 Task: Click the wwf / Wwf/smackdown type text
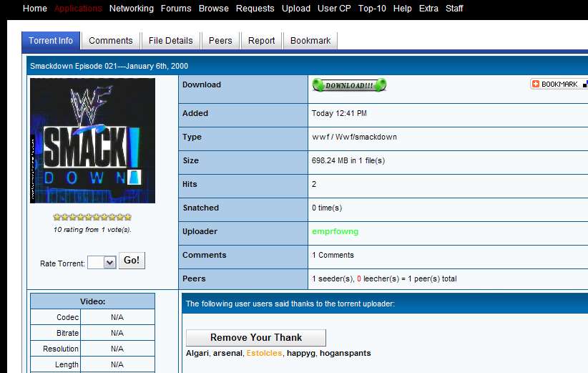[354, 137]
